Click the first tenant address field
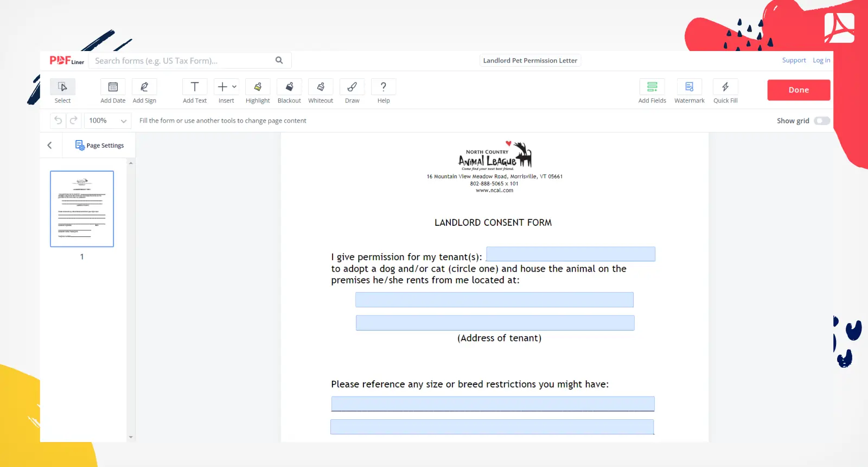 tap(494, 300)
